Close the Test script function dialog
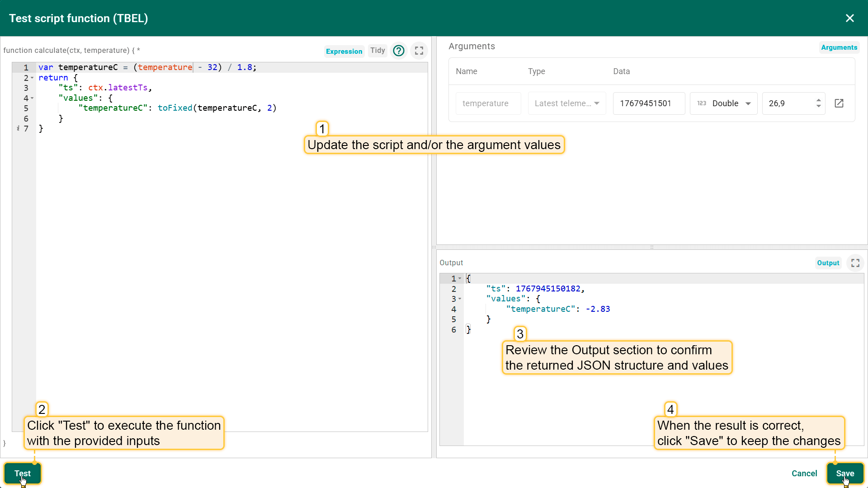The height and width of the screenshot is (488, 868). [849, 18]
